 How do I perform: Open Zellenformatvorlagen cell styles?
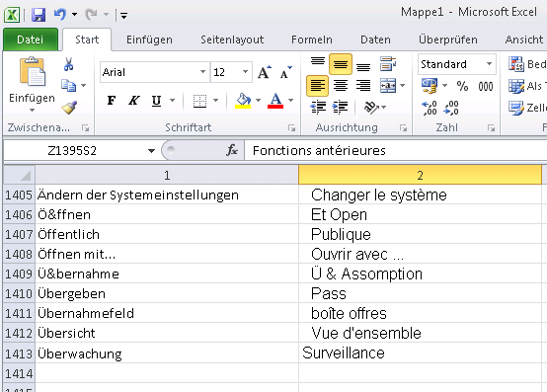click(x=527, y=108)
